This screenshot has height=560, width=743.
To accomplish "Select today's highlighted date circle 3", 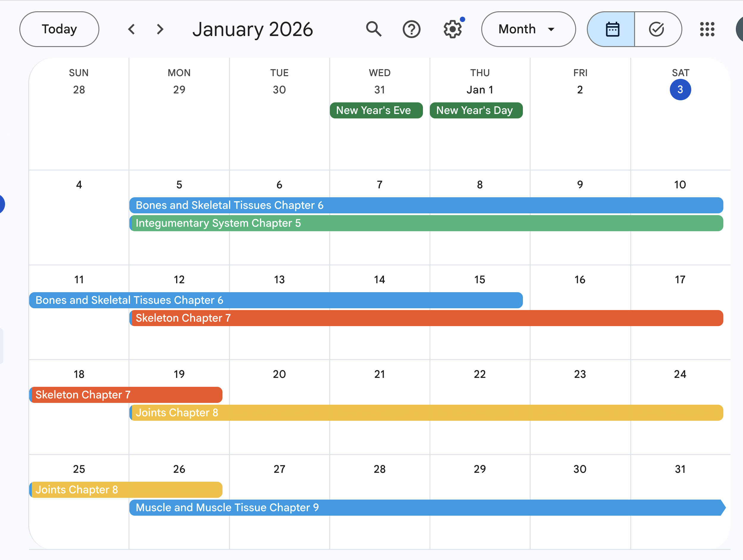I will 680,89.
